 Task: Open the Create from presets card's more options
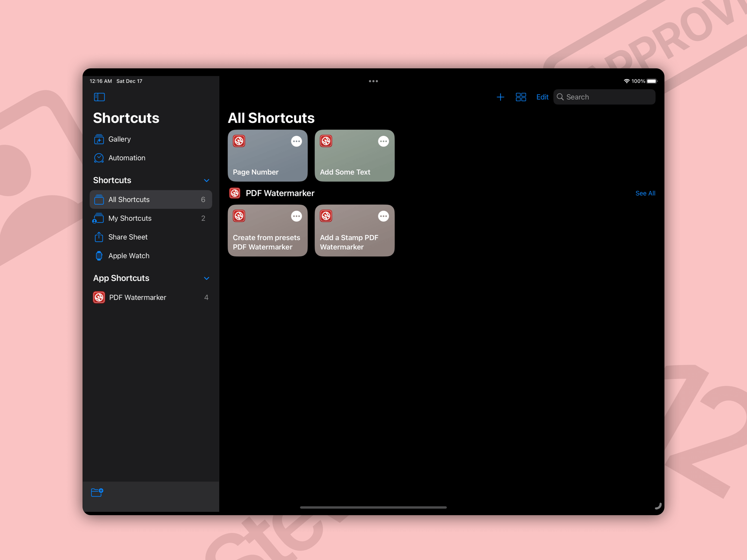296,216
